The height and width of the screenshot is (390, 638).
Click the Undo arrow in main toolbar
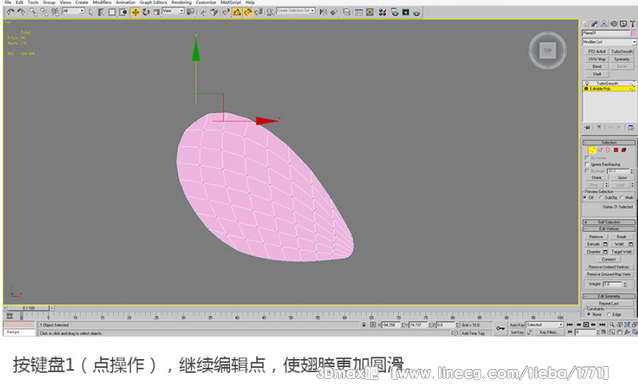point(11,12)
